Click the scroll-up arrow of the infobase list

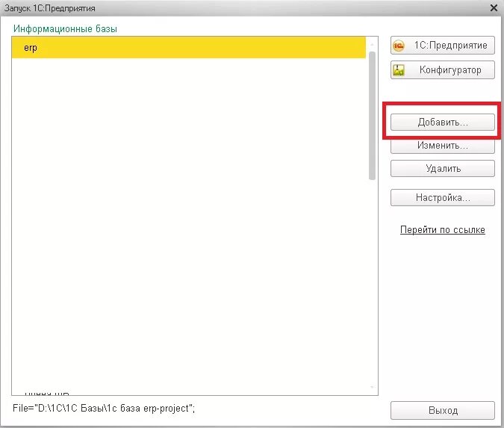tap(373, 44)
